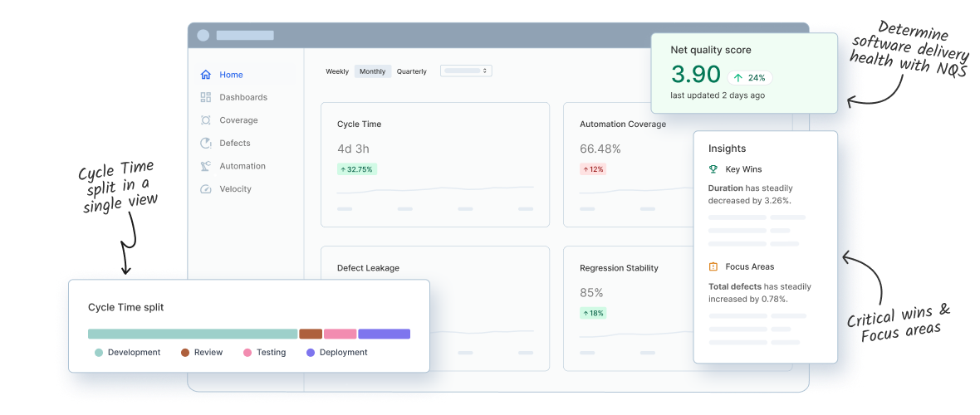Viewport: 980px width, 415px height.
Task: Click the Duration decreased by 3.26% text
Action: pos(751,194)
